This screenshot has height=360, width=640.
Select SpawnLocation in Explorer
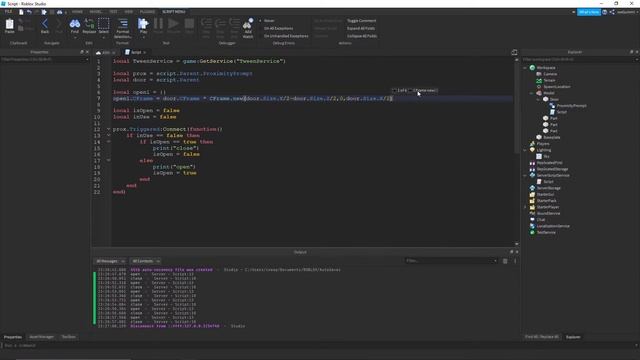(556, 87)
